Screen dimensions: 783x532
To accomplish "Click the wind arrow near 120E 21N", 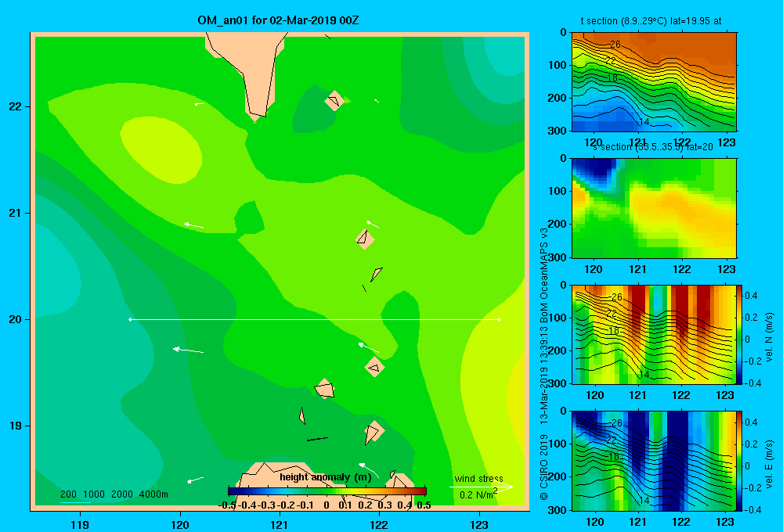I will tap(193, 225).
